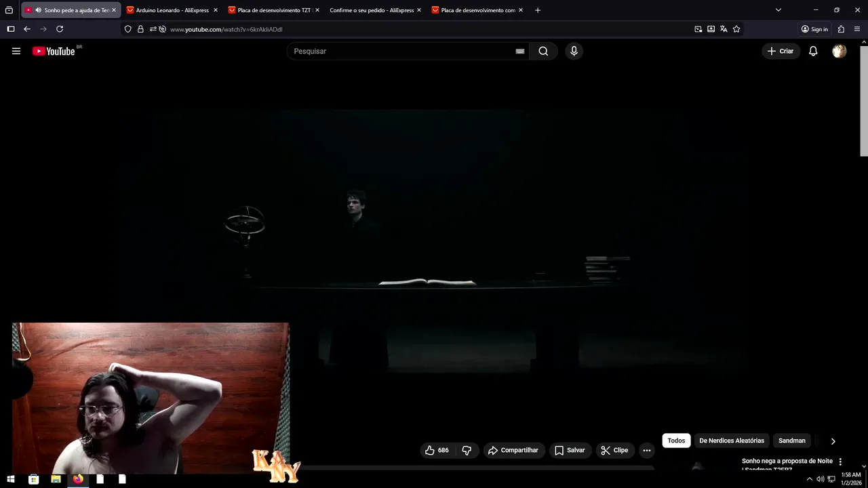
Task: Switch to Placa de desenvolvimento TZT tab
Action: tap(274, 10)
